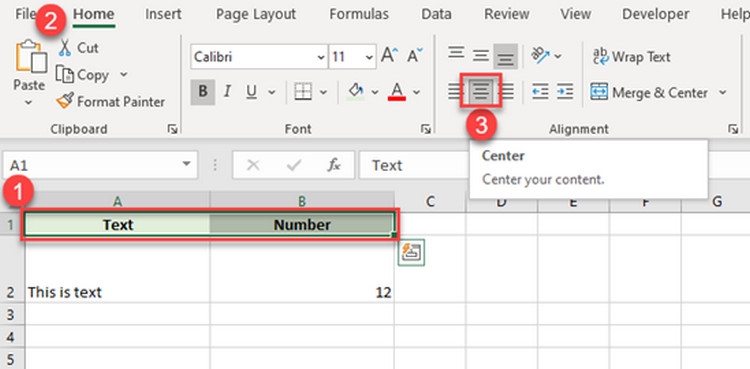Open Alignment settings dialog launcher
Screen dimensions: 750x369
[733, 129]
